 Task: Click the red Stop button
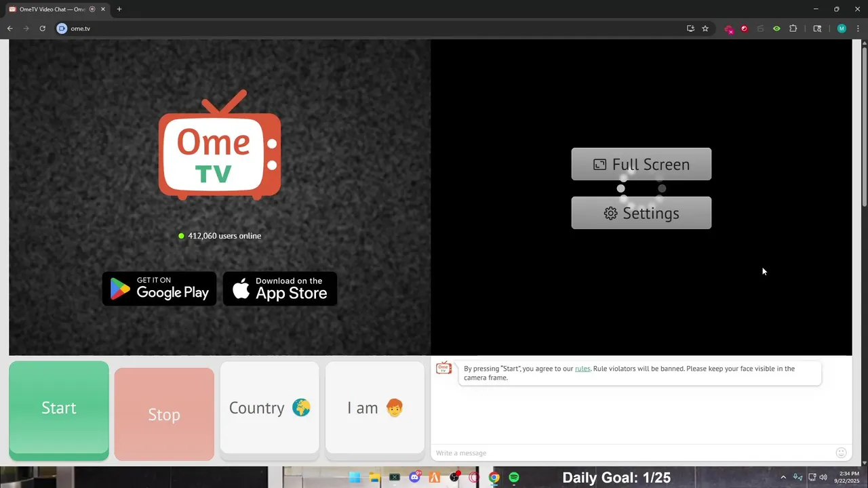point(164,414)
